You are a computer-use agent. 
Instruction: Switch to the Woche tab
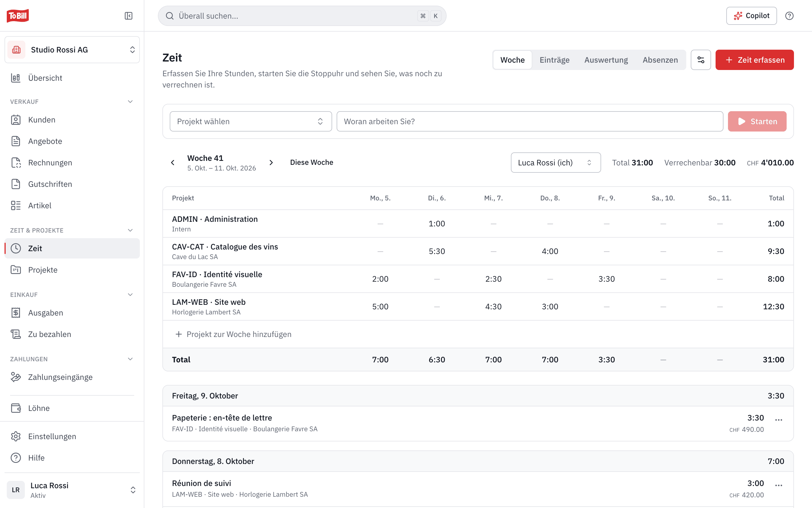pyautogui.click(x=512, y=60)
